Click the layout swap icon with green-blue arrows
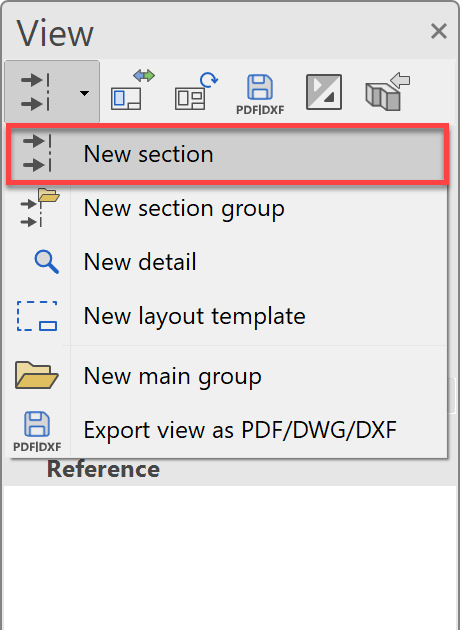This screenshot has height=630, width=460. click(x=133, y=89)
